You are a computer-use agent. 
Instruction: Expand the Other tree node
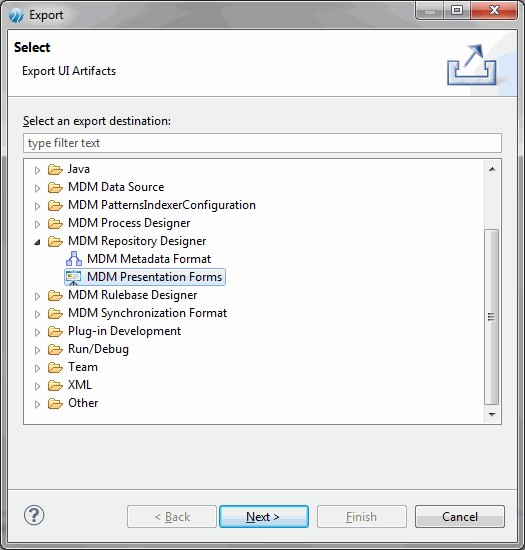37,404
